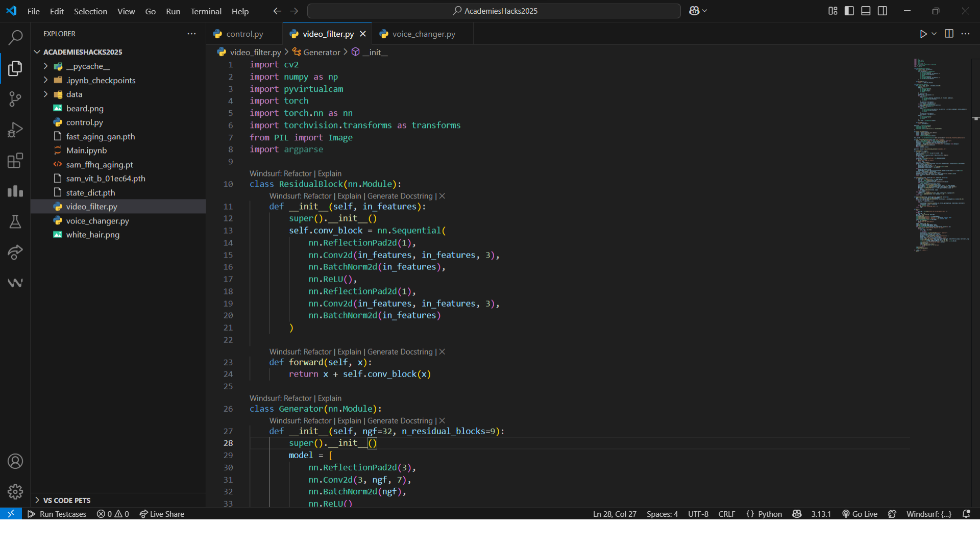Open the notifications bell in status bar
This screenshot has height=551, width=980.
pyautogui.click(x=966, y=514)
